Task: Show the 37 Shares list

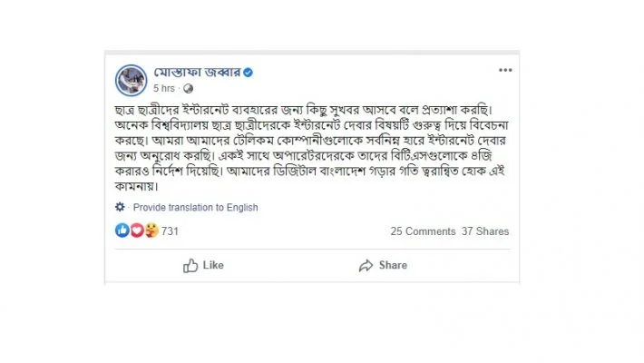Action: (485, 231)
